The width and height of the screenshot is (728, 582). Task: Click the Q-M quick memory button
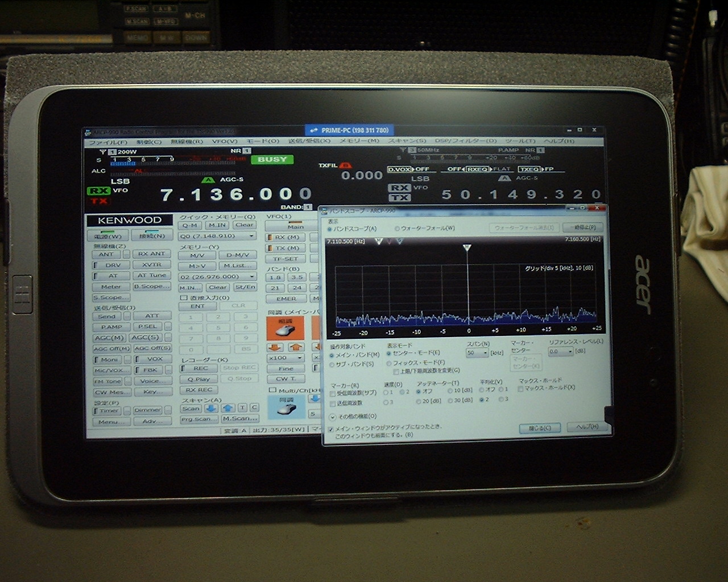(x=189, y=226)
